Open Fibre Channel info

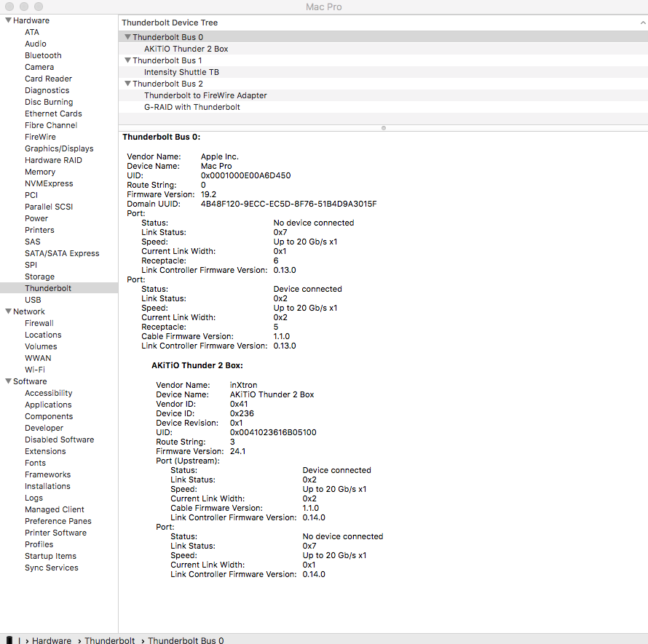pyautogui.click(x=51, y=125)
